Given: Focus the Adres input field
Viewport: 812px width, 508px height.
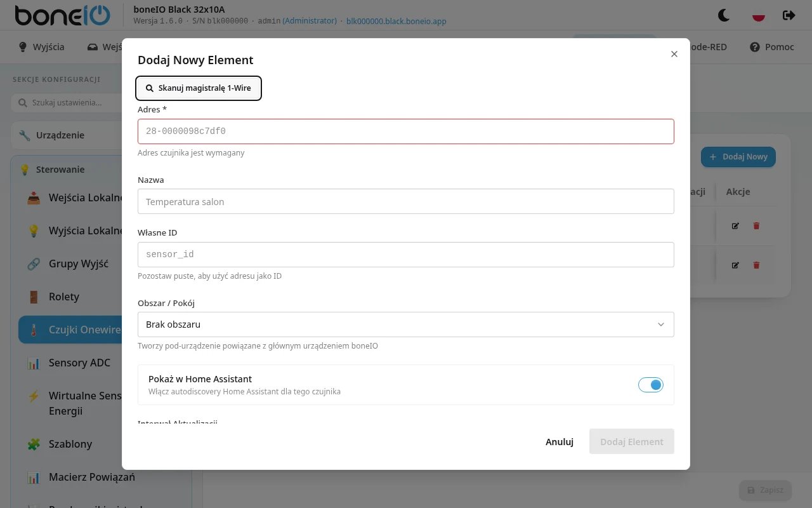Looking at the screenshot, I should click(x=406, y=131).
